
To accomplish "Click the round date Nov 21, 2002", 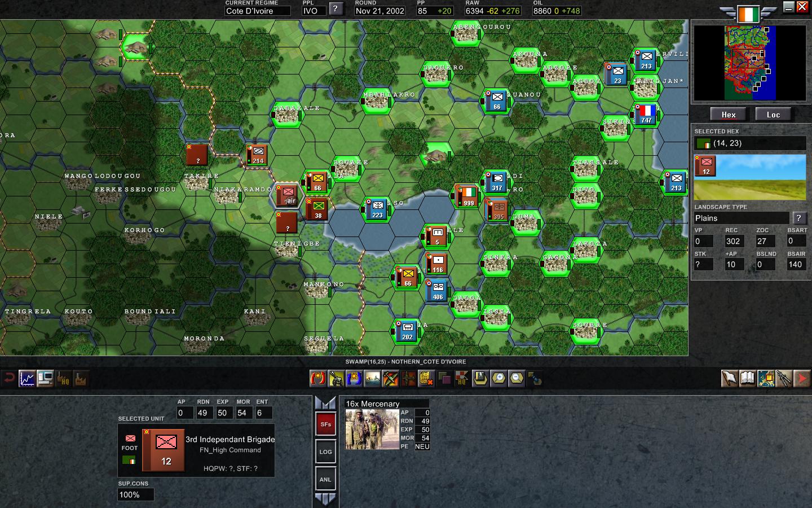I will click(x=380, y=11).
